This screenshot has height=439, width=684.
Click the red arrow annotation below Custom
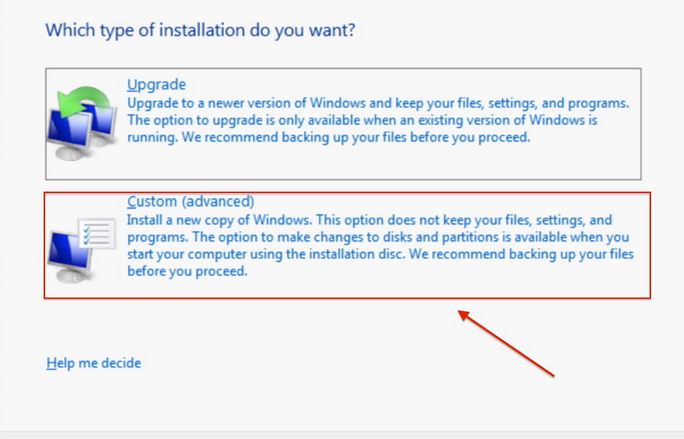coord(506,343)
